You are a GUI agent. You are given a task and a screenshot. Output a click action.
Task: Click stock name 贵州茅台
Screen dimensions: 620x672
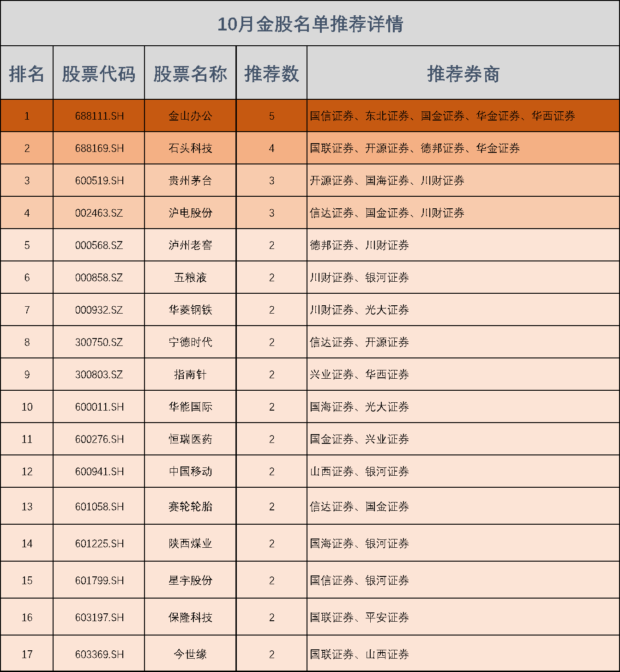pos(190,181)
